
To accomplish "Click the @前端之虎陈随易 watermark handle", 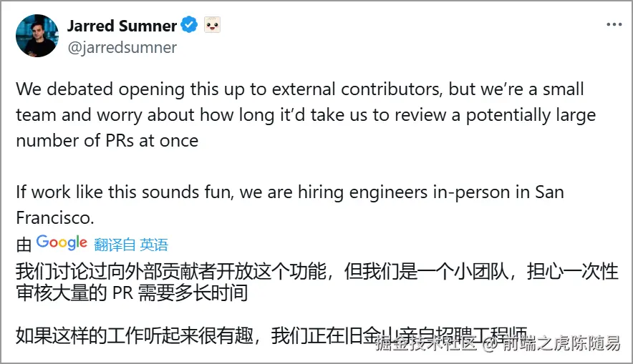I will 550,344.
